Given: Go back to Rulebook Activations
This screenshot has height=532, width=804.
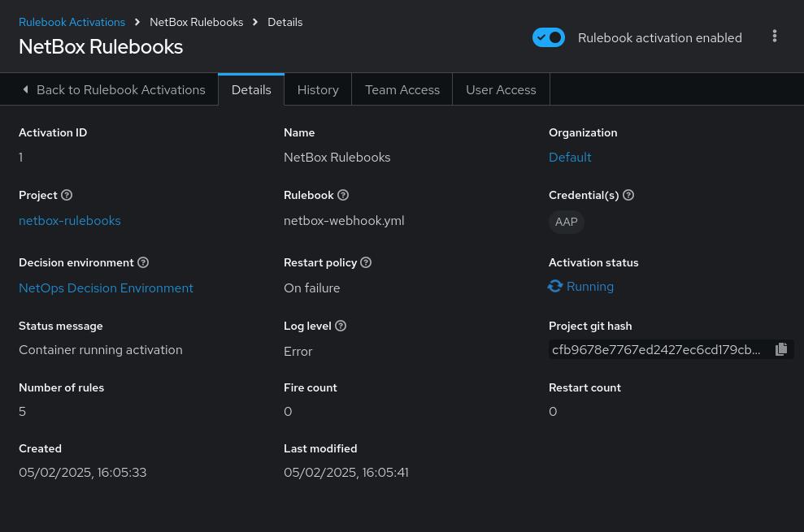Looking at the screenshot, I should click(x=114, y=89).
